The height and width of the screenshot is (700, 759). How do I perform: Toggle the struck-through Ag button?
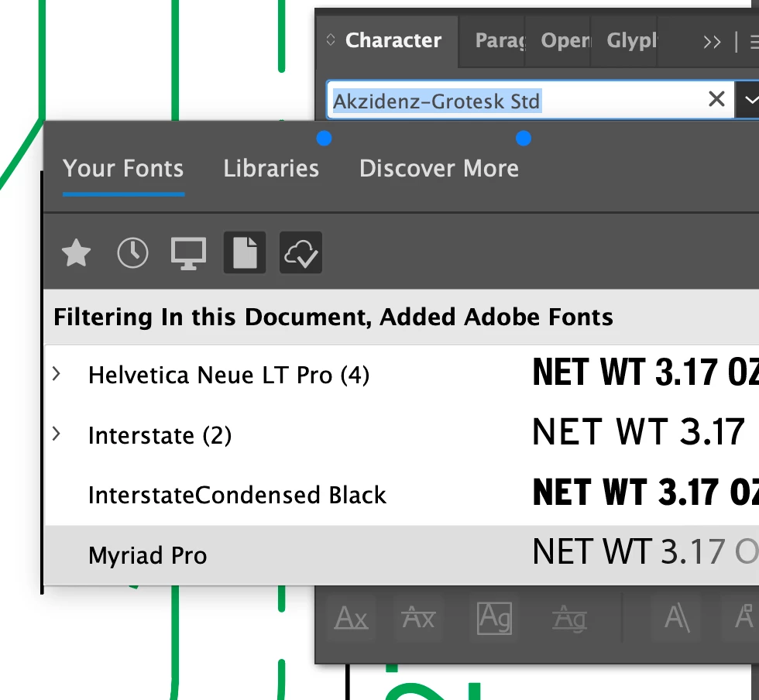pyautogui.click(x=569, y=618)
